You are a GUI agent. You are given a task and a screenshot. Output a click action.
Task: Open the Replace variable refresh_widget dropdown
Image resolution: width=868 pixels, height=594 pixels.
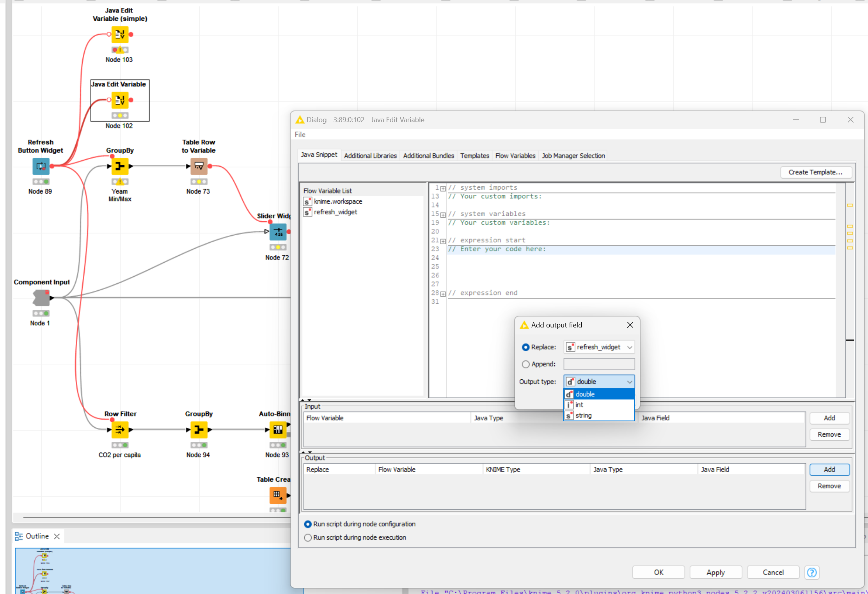599,347
